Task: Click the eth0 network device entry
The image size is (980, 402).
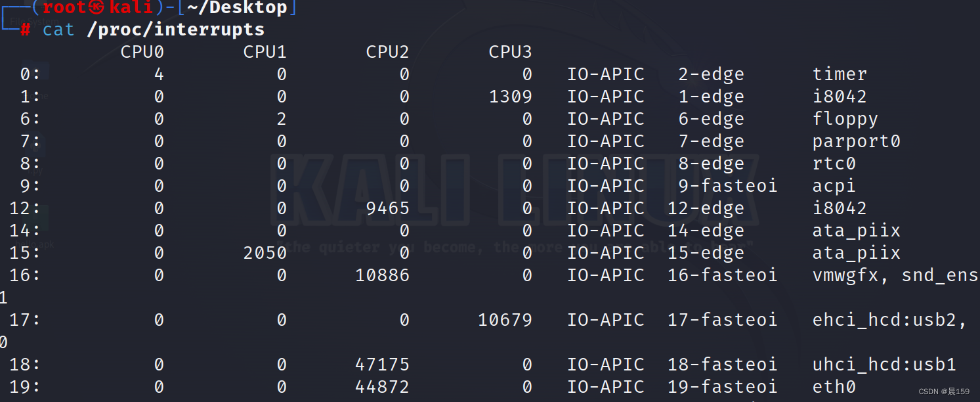Action: [834, 387]
